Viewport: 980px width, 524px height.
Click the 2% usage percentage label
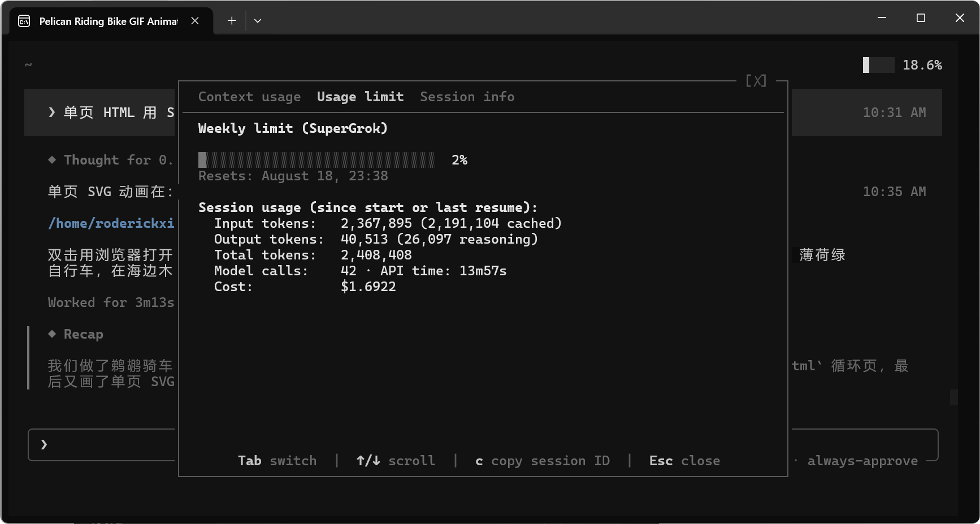tap(459, 160)
